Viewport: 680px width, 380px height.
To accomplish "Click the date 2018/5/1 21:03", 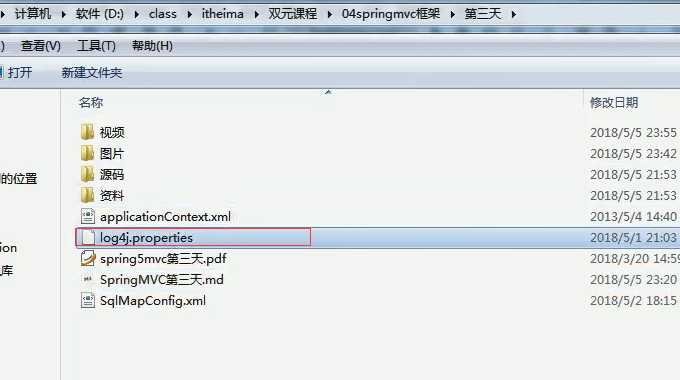I will 633,238.
